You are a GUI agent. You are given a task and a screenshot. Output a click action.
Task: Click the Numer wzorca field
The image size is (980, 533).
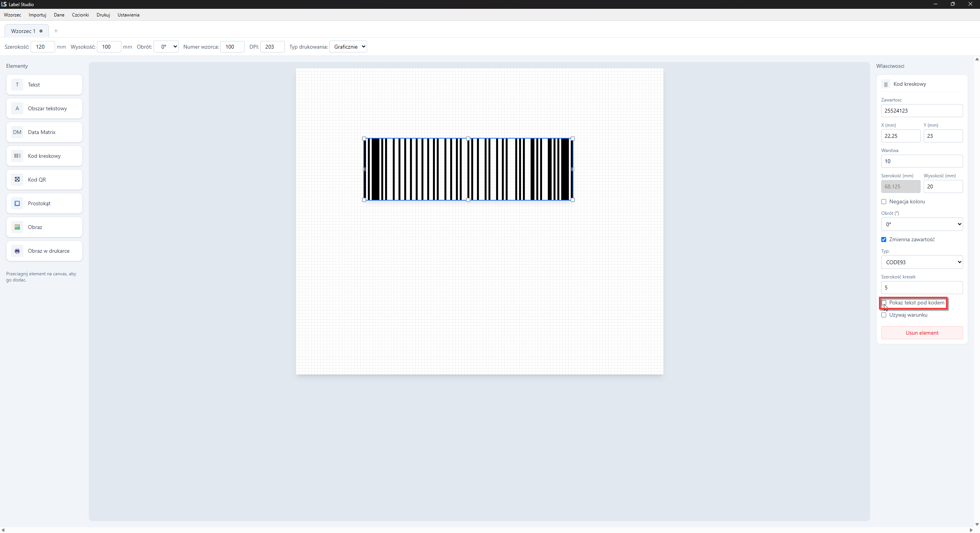[x=232, y=47]
